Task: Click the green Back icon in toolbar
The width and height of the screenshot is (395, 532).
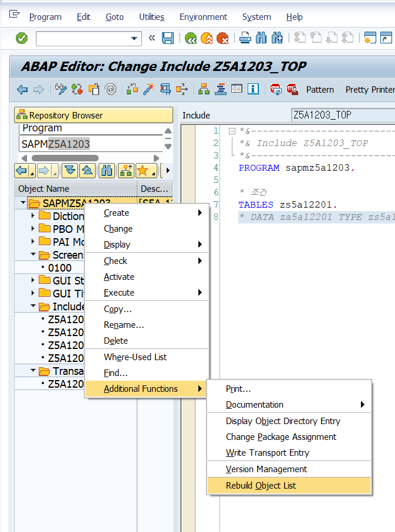Action: [x=191, y=38]
